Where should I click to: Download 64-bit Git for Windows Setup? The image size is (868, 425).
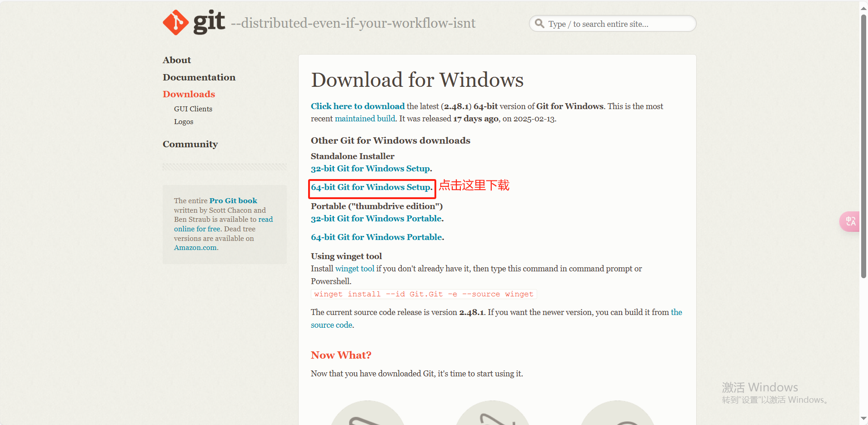(371, 187)
